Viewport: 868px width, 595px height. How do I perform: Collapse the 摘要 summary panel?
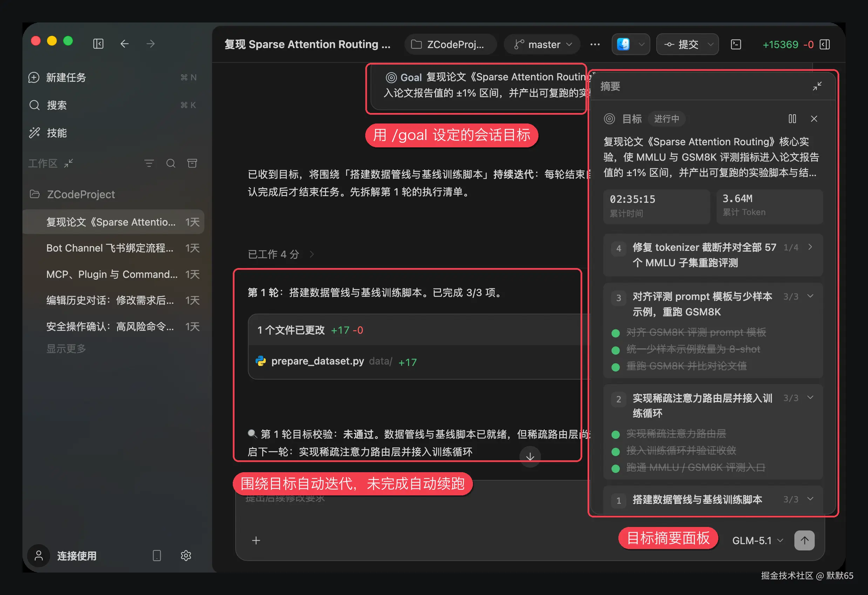click(817, 86)
